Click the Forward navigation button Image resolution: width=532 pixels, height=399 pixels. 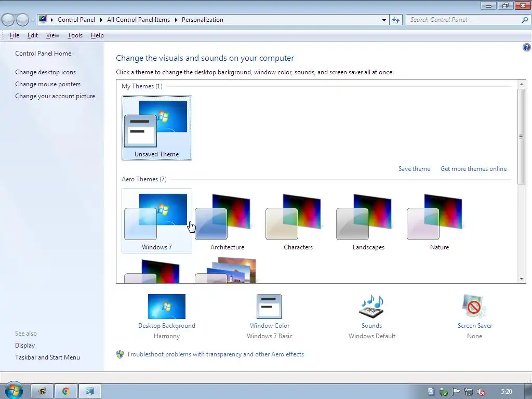pyautogui.click(x=22, y=20)
